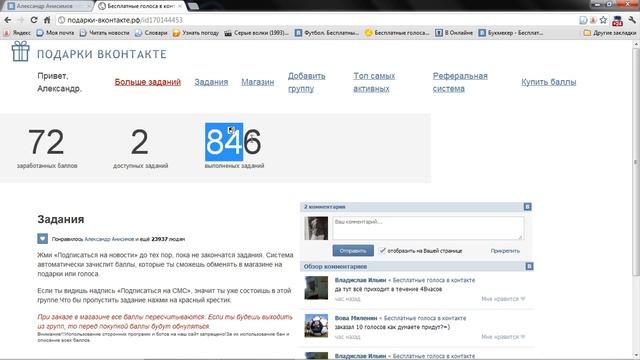Click the Александр Анисимов name in likes line
The width and height of the screenshot is (640, 360).
(x=109, y=239)
